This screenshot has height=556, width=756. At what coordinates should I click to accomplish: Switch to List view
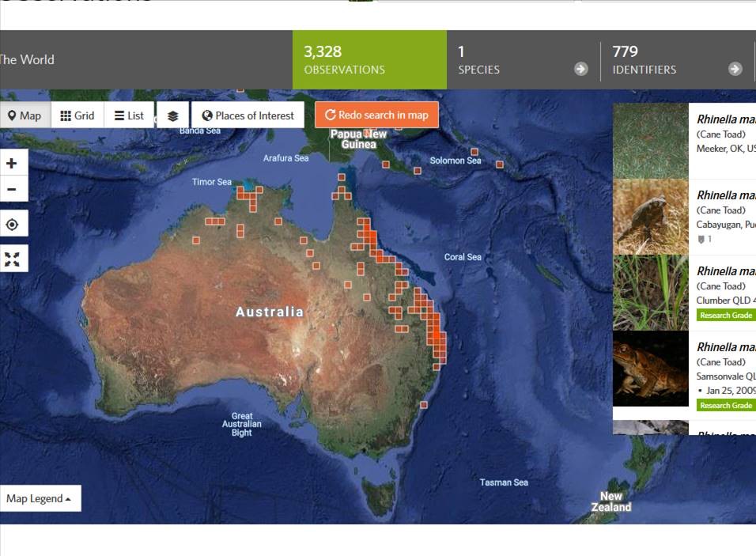(x=129, y=115)
